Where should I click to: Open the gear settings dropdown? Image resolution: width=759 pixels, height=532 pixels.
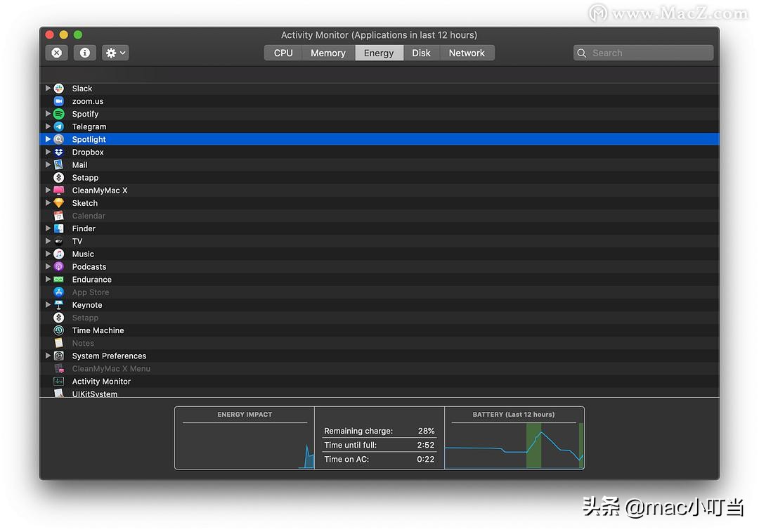point(115,53)
